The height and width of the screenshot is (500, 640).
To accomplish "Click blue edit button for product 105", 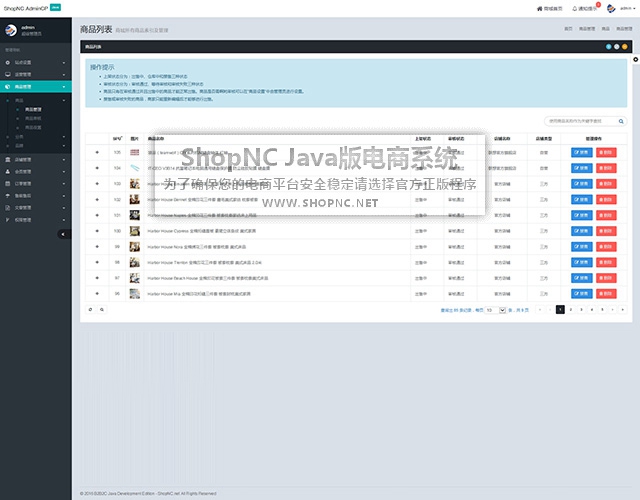I will click(x=582, y=153).
